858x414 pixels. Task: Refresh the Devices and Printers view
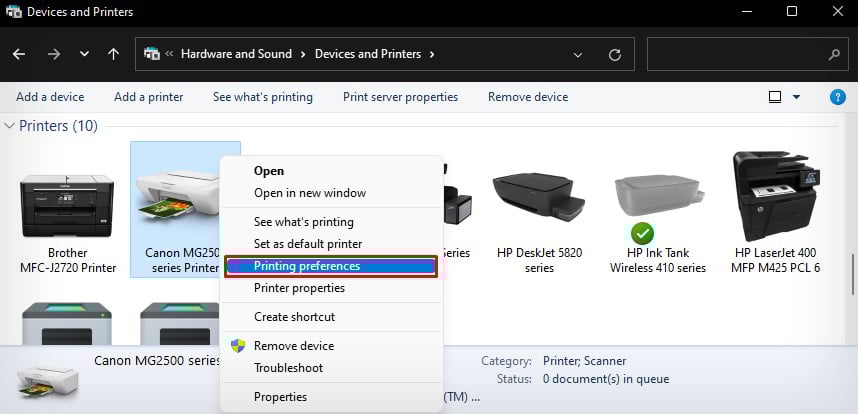point(614,55)
